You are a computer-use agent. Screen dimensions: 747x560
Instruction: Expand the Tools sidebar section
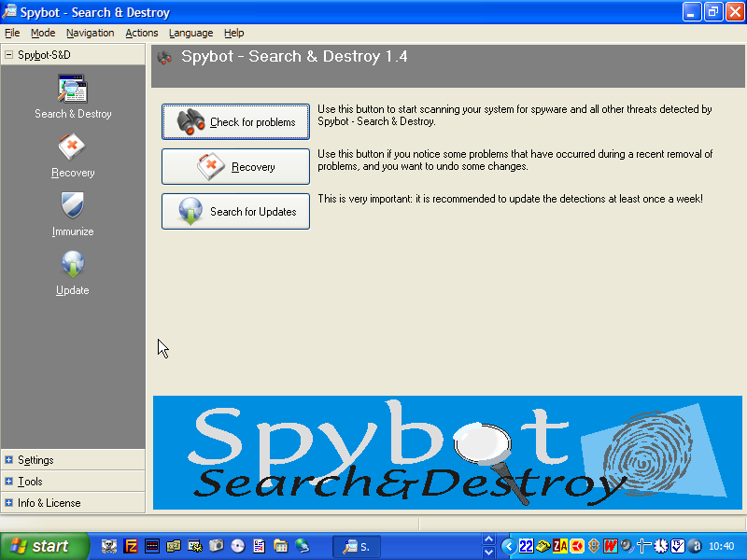[x=8, y=482]
